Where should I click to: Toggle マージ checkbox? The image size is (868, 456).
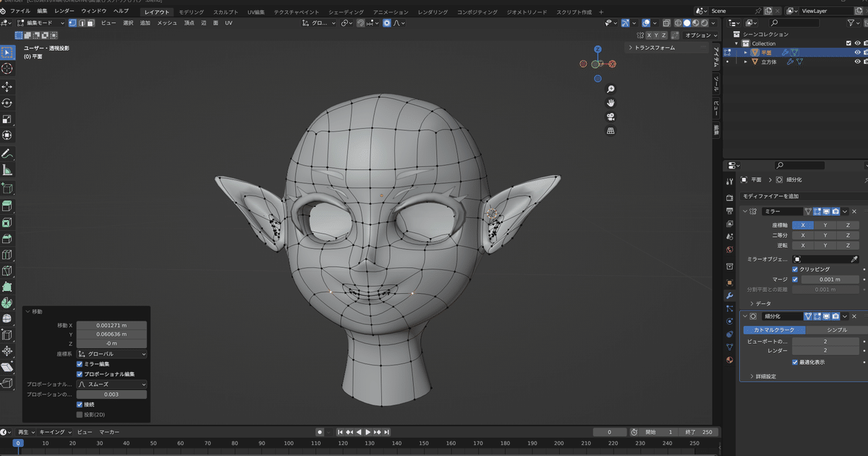[x=796, y=279]
